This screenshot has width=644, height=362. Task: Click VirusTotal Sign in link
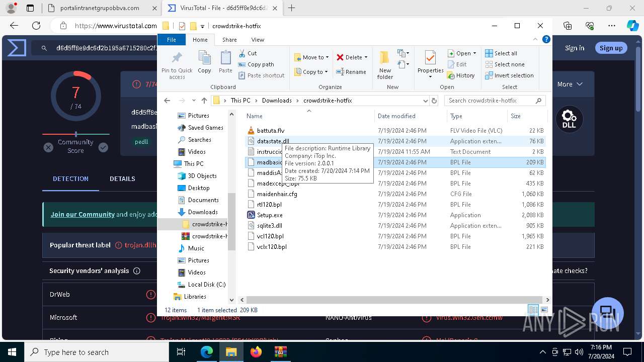point(575,48)
